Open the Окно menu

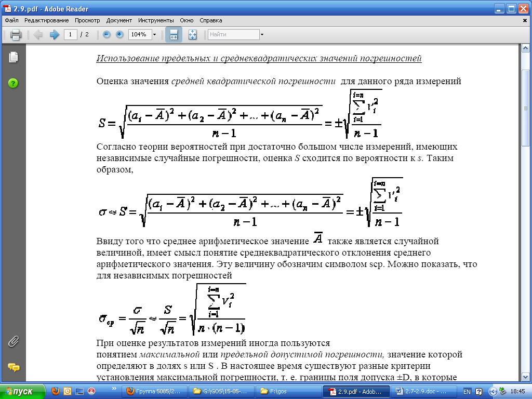[x=187, y=20]
